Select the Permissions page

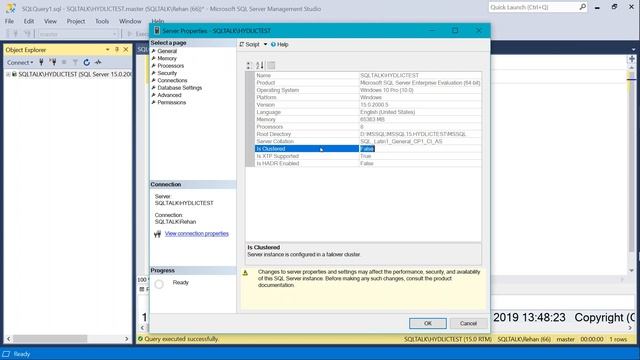171,102
